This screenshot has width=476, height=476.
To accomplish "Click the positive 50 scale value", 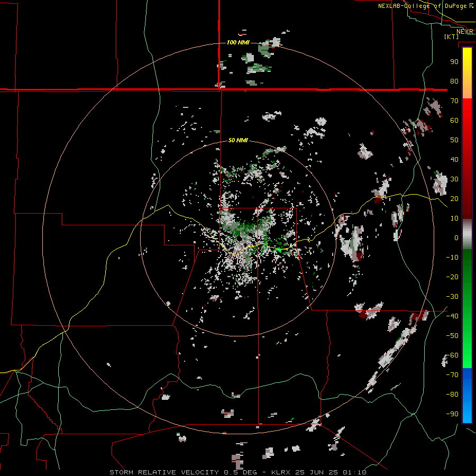I will click(454, 140).
